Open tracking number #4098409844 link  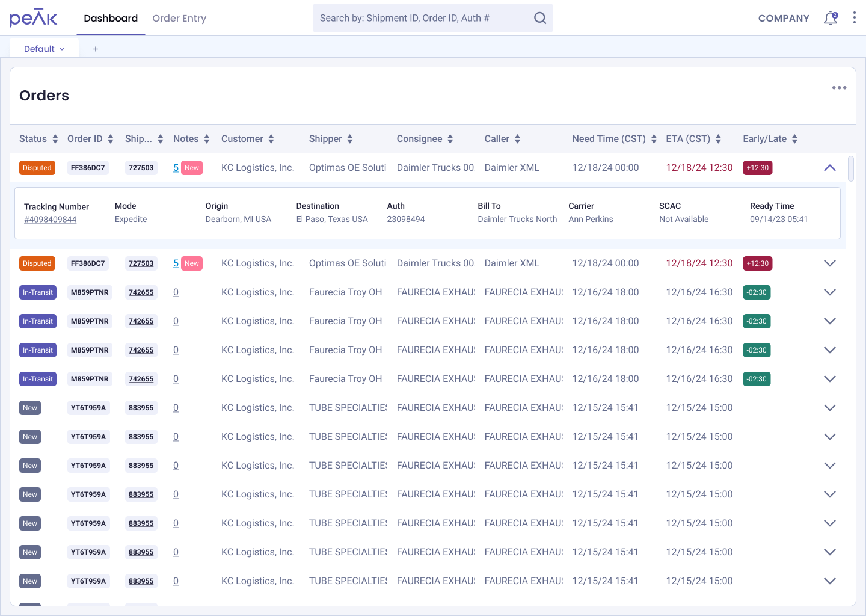tap(51, 220)
